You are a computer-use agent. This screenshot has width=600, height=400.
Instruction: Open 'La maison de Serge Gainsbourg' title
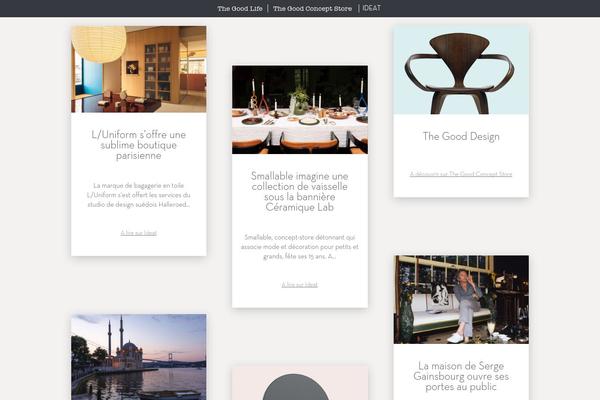461,376
